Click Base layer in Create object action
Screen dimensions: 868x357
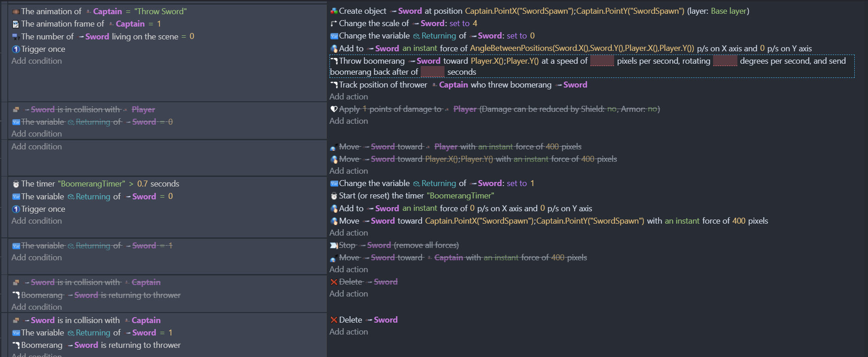pos(729,11)
